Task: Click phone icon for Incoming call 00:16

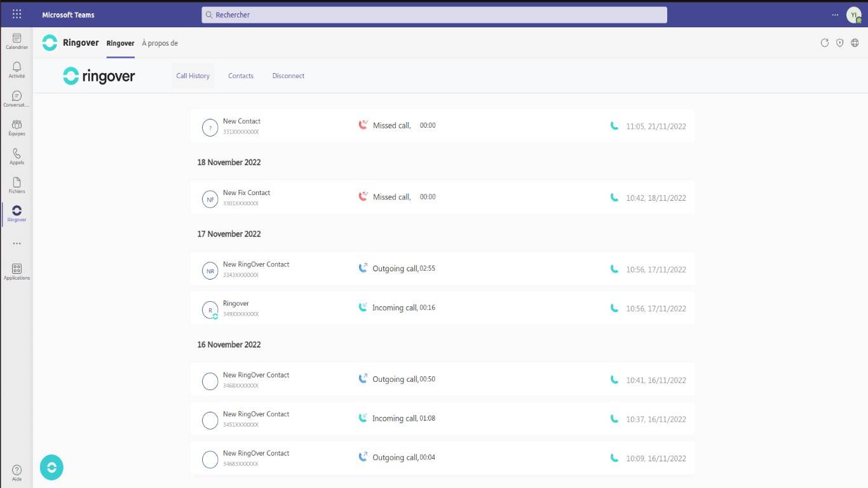Action: pyautogui.click(x=614, y=308)
